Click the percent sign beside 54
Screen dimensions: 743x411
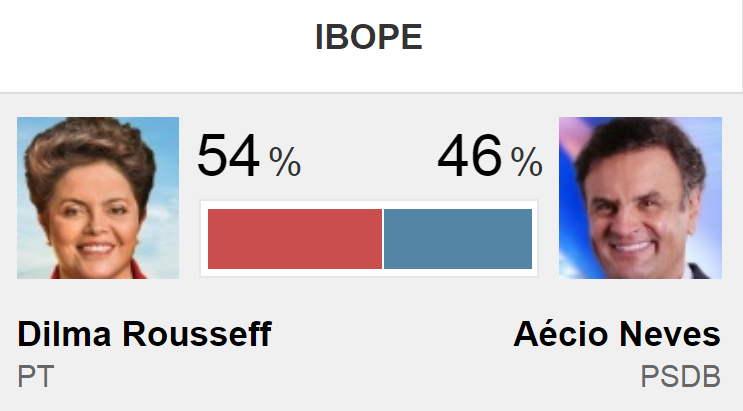285,162
